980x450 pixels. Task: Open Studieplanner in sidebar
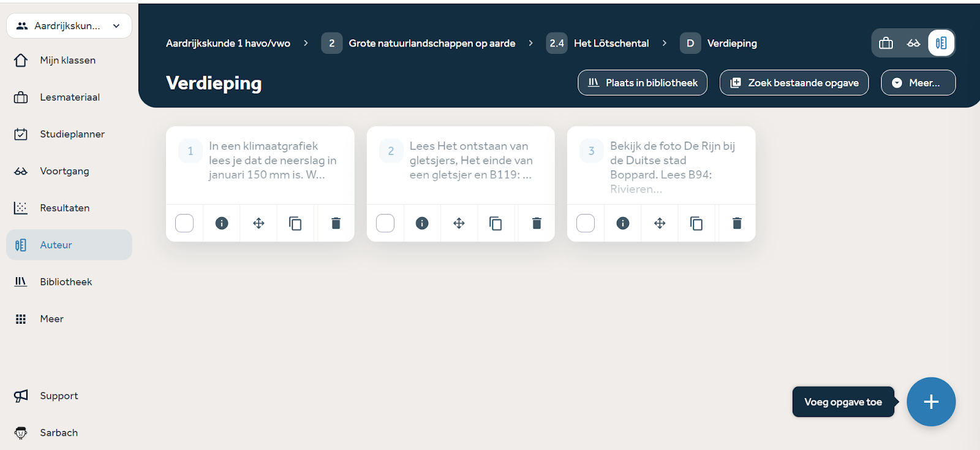click(69, 134)
